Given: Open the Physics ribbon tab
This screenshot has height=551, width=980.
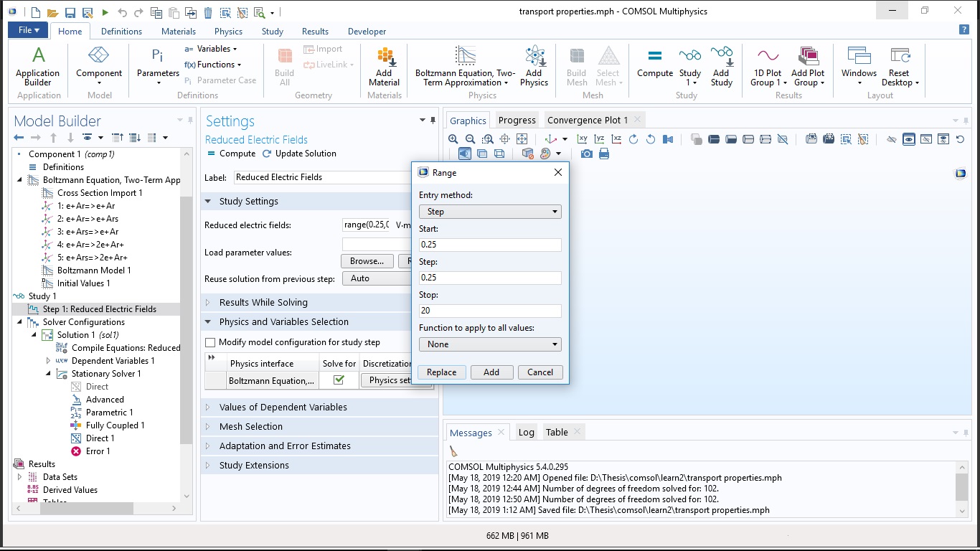Looking at the screenshot, I should pos(228,32).
